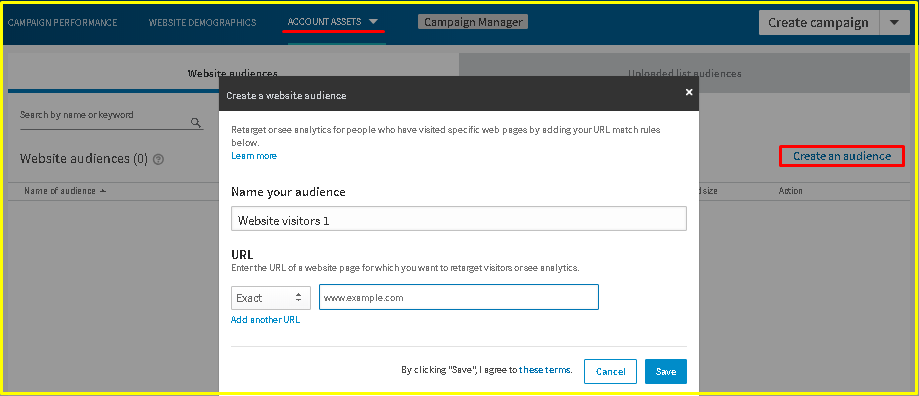Open the Exact match type dropdown
This screenshot has height=396, width=919.
271,298
